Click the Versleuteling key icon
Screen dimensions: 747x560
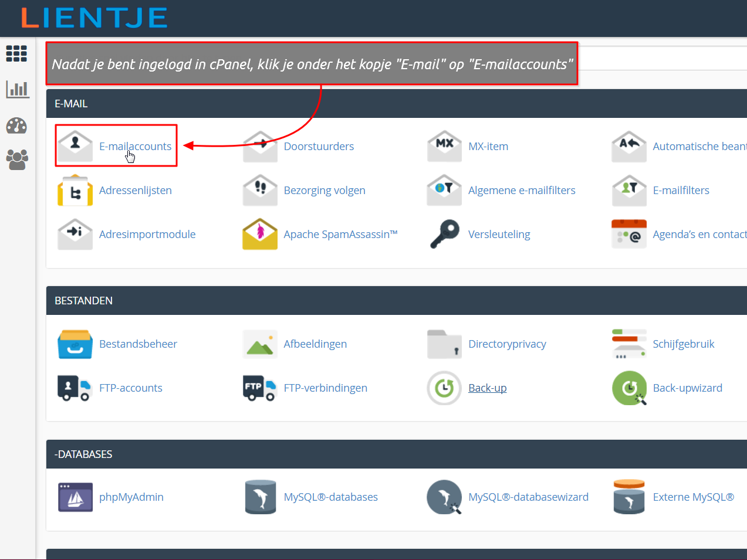click(x=444, y=234)
